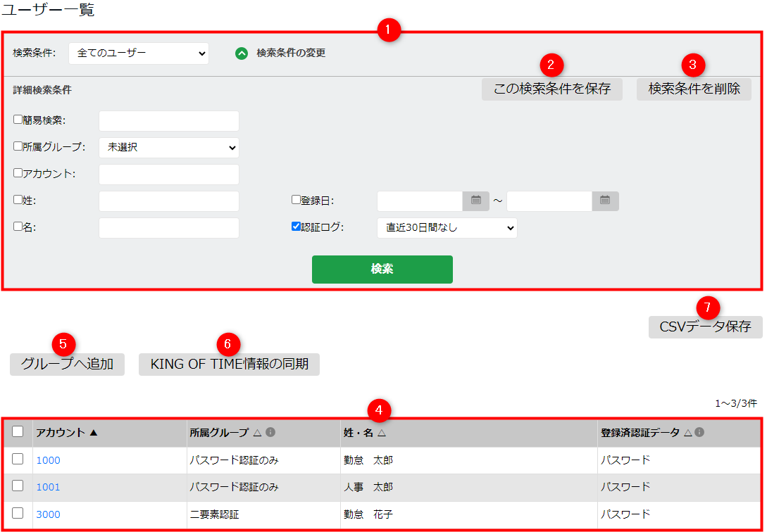Click the 1～3/3件 result count text
767x532 pixels.
(736, 403)
